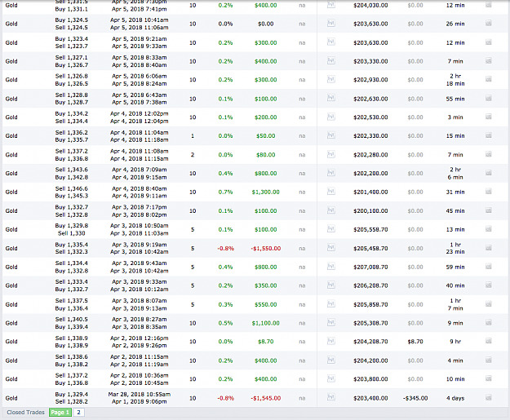The height and width of the screenshot is (420, 510).
Task: Click image icon at end of 40 min row
Action: pyautogui.click(x=489, y=285)
